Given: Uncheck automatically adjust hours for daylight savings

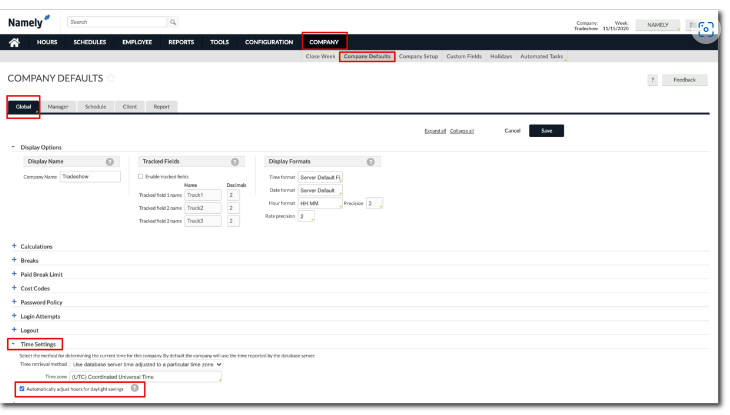Looking at the screenshot, I should click(23, 388).
